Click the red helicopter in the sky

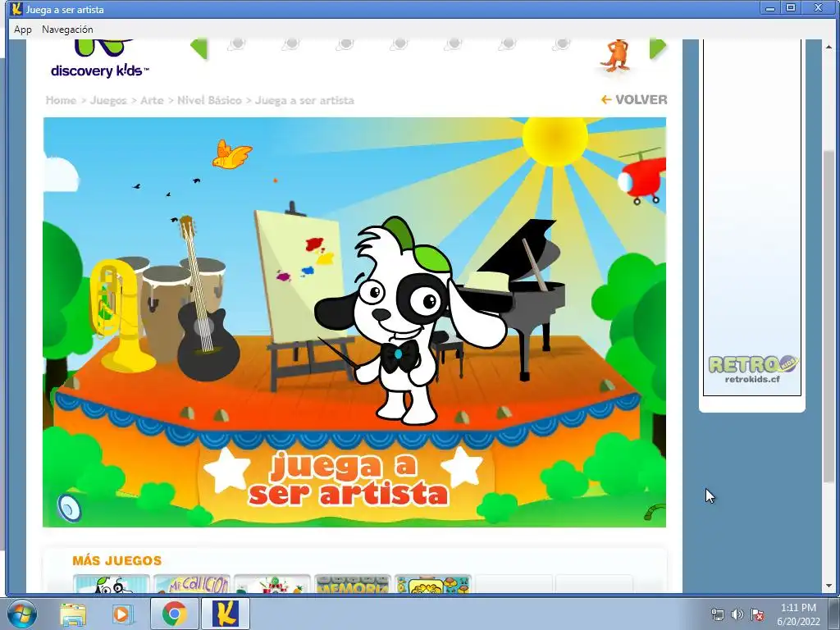(x=642, y=177)
